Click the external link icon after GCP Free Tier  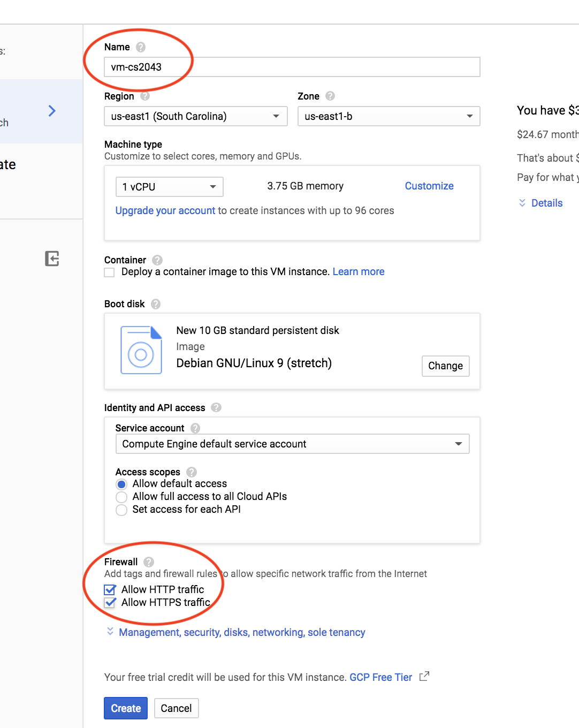(424, 676)
